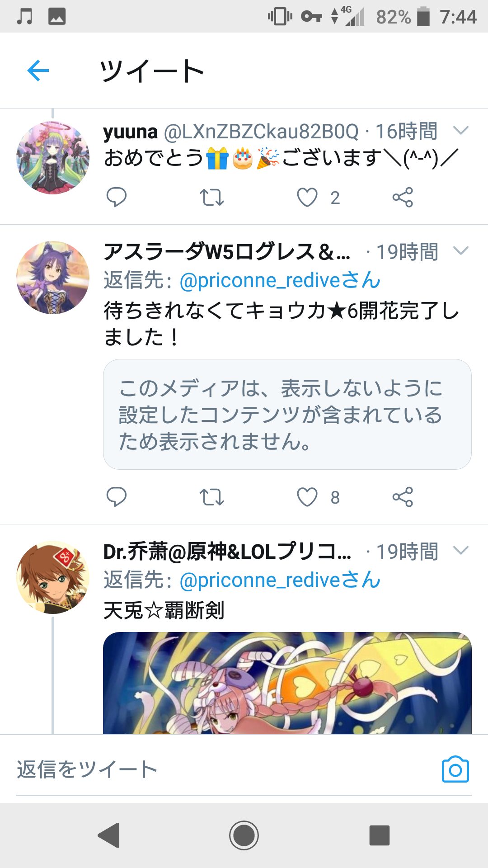Open @priconne_redive link in アスラーダ's reply
Viewport: 488px width, 868px height.
(x=280, y=280)
